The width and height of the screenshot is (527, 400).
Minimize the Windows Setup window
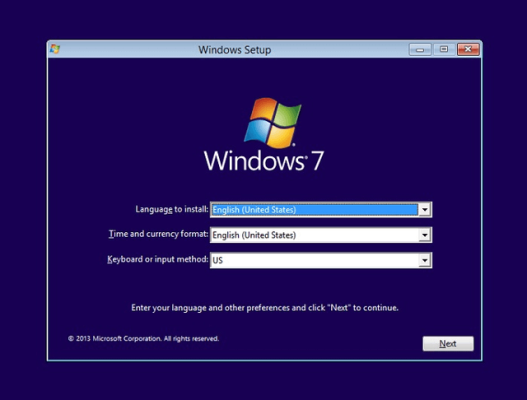(420, 50)
